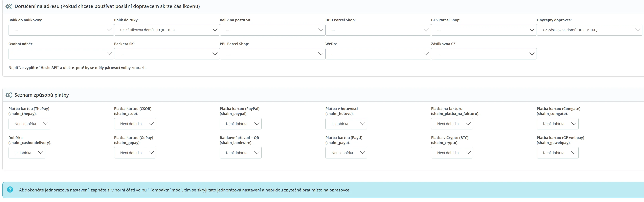
Task: Open the GP webpay payment dropdown
Action: coord(557,153)
